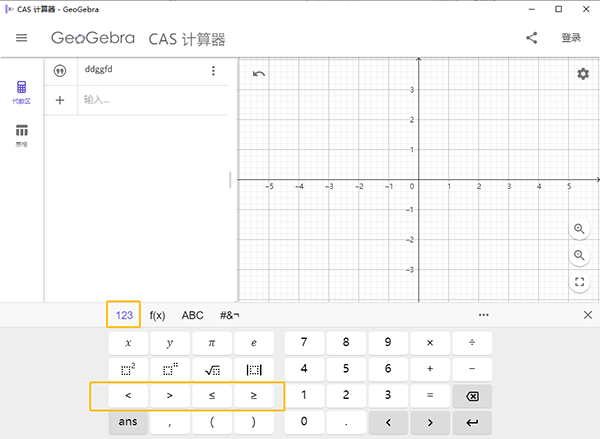This screenshot has height=439, width=600.
Task: Click the algebra input field placeholder
Action: (x=153, y=100)
